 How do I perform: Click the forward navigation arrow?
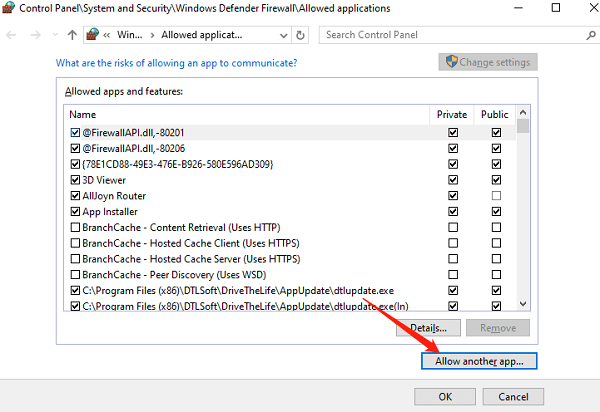pyautogui.click(x=35, y=35)
